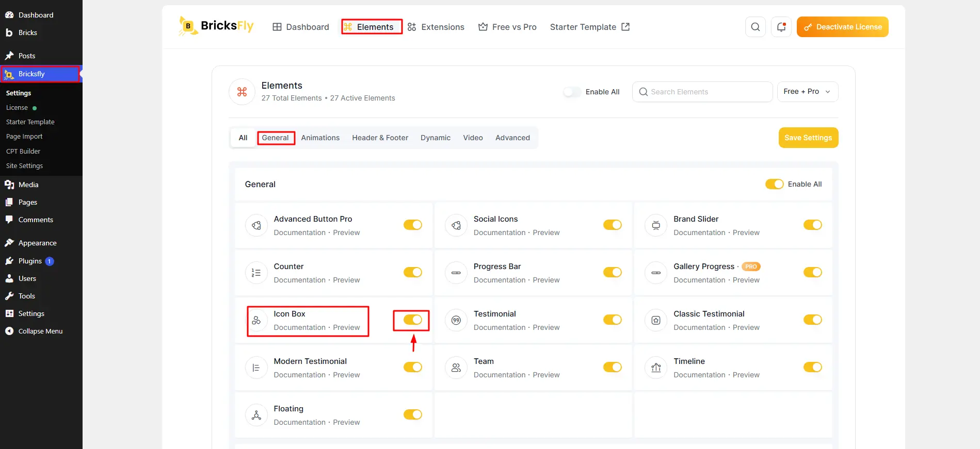Image resolution: width=980 pixels, height=449 pixels.
Task: Click the Icon Box element icon
Action: pos(256,320)
